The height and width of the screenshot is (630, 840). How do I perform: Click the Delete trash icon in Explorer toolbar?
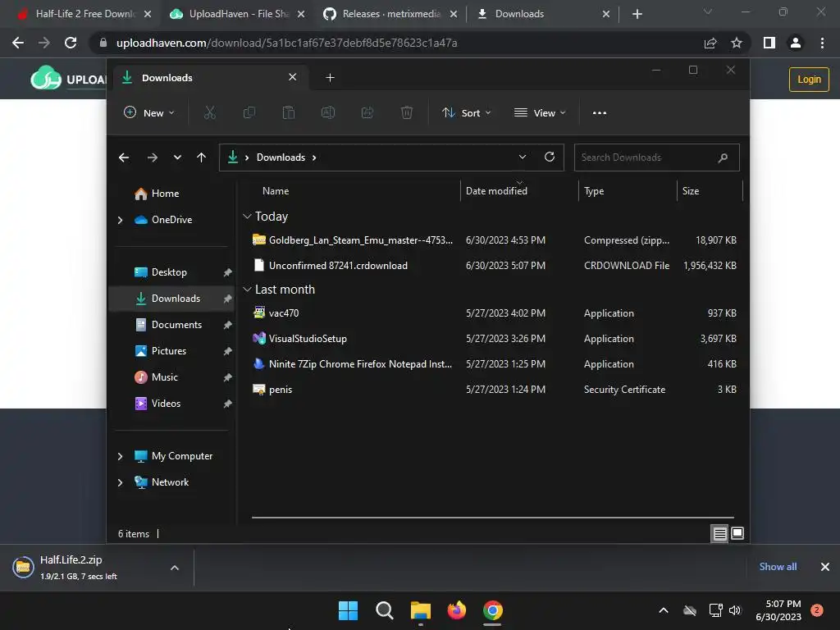pos(407,112)
